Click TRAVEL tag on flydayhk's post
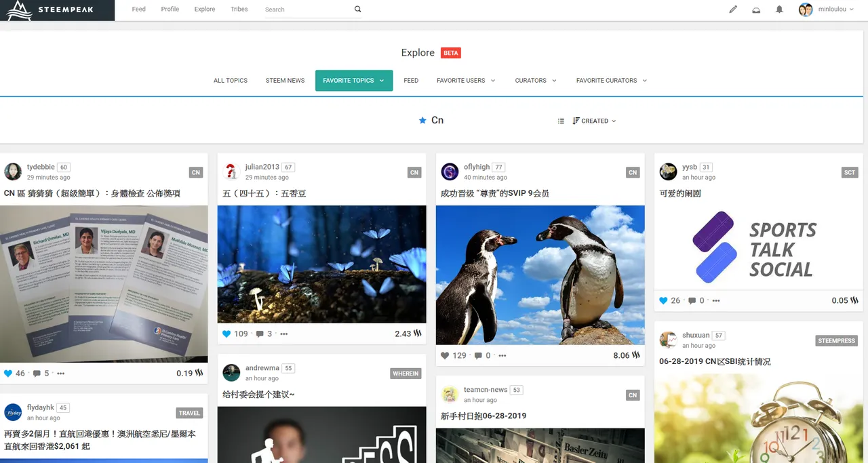 pyautogui.click(x=189, y=413)
